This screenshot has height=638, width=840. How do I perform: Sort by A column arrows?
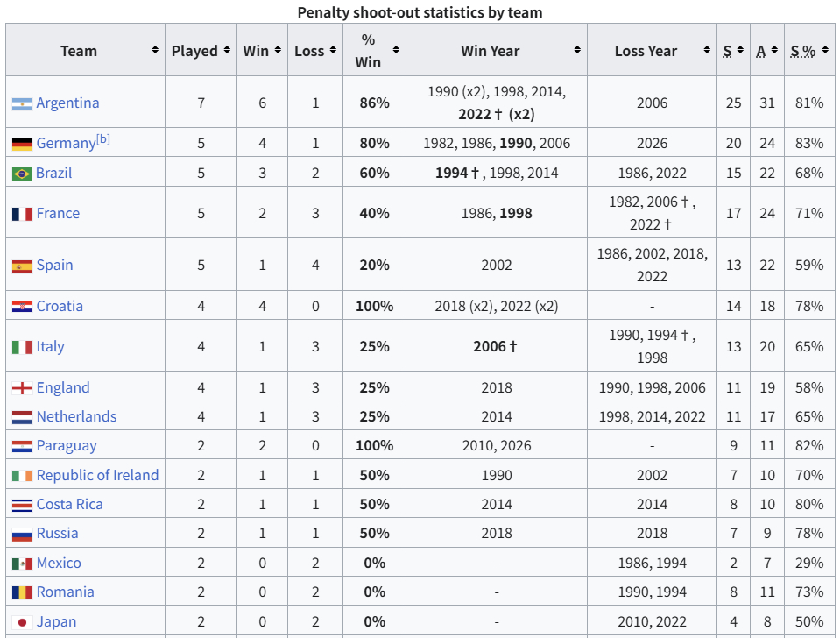(x=774, y=50)
